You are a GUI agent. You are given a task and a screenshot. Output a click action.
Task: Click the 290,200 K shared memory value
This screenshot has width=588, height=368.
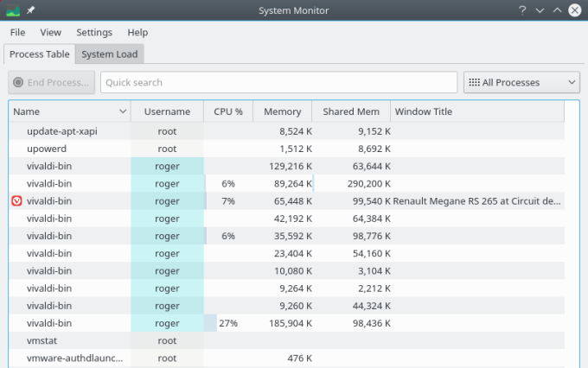[x=368, y=184]
